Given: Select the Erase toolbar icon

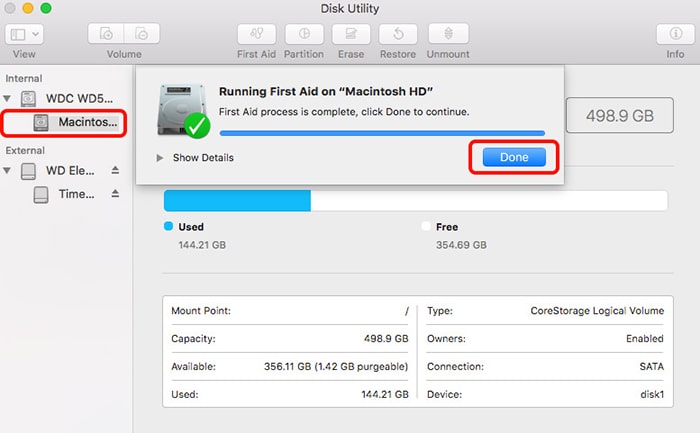Looking at the screenshot, I should coord(352,34).
